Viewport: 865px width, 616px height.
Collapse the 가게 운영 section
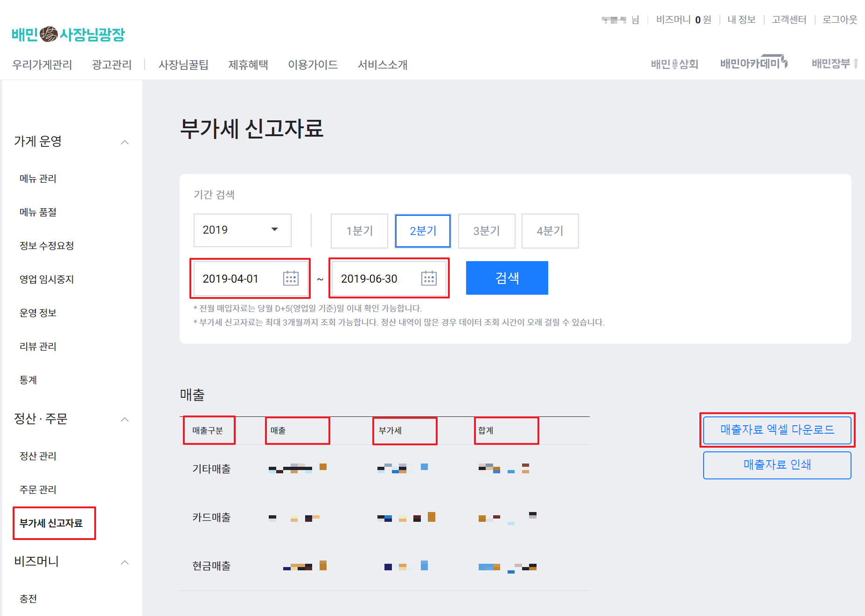125,142
